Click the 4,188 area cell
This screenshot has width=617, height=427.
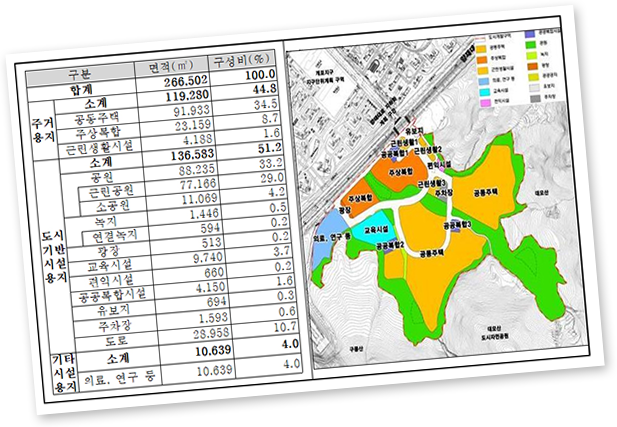pyautogui.click(x=198, y=140)
